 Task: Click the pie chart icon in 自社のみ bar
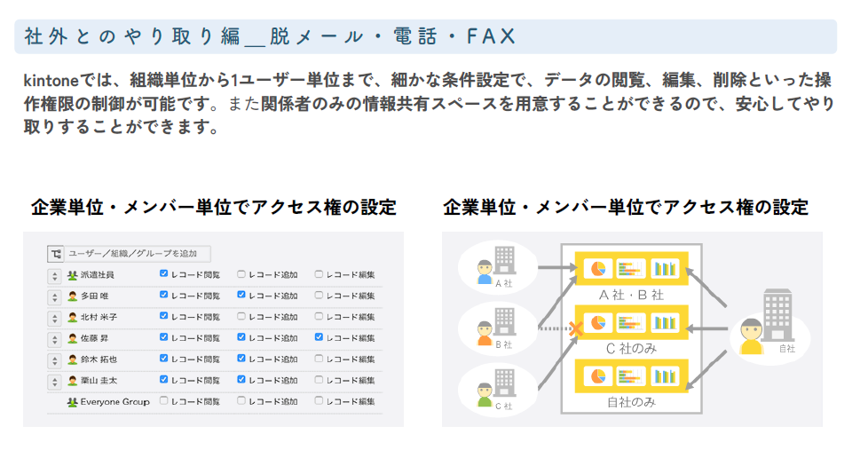click(x=598, y=376)
